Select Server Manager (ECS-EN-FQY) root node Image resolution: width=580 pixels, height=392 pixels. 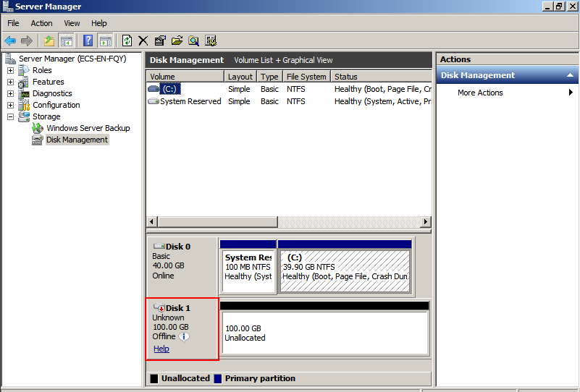coord(72,59)
